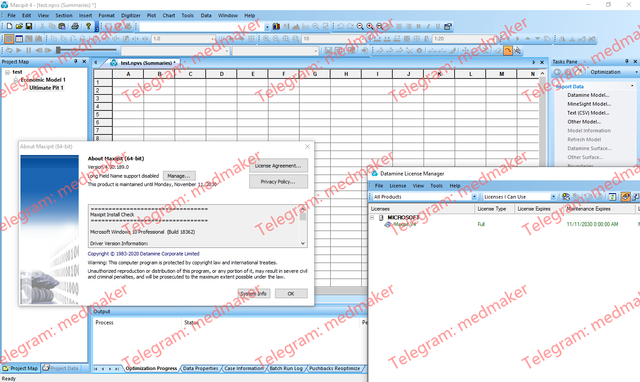Select column A header in the spreadsheet

(128, 74)
